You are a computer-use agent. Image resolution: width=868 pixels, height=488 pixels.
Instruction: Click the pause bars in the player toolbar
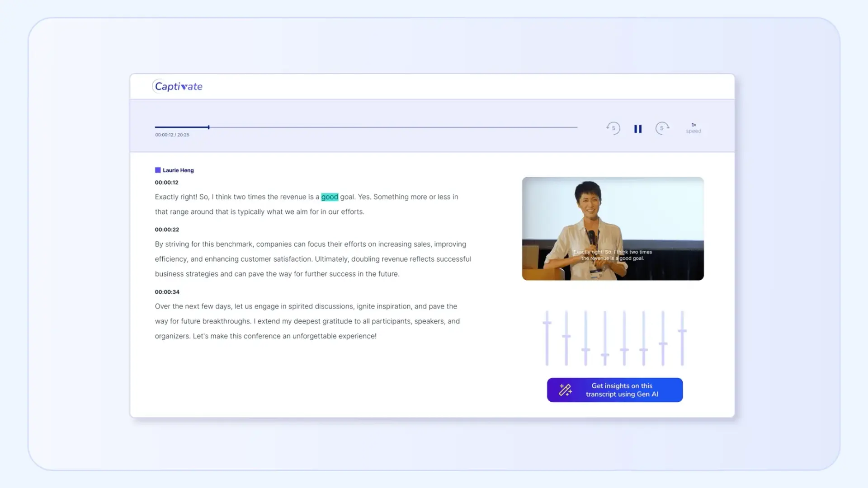point(638,128)
